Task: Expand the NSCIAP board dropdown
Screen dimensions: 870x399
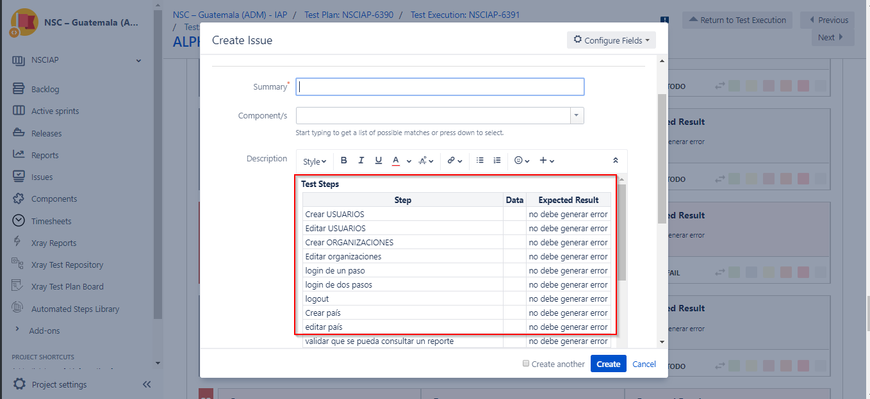Action: tap(139, 60)
